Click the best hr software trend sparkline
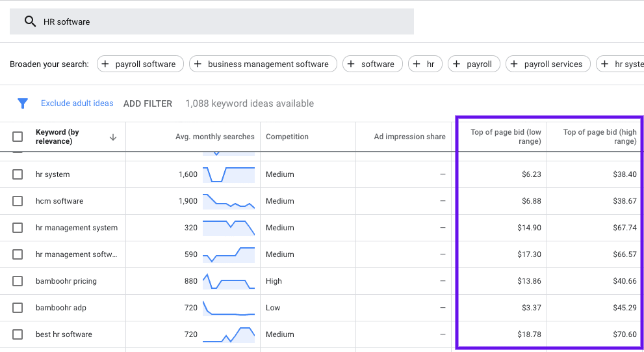This screenshot has width=644, height=352. pyautogui.click(x=229, y=334)
